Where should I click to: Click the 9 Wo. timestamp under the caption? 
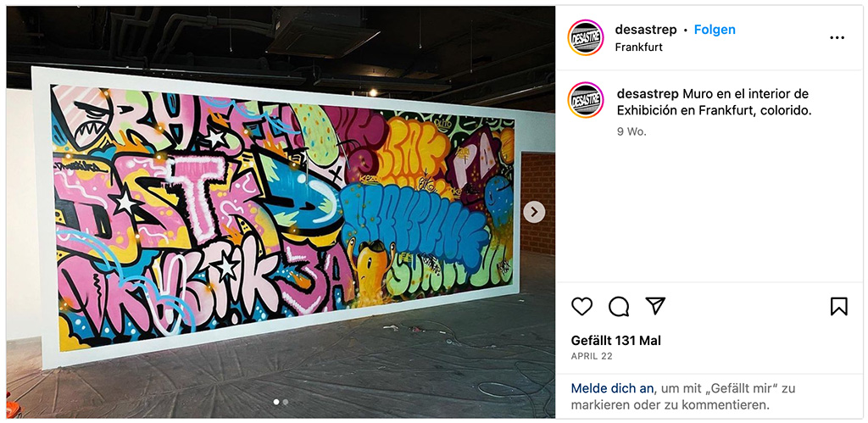pos(632,131)
